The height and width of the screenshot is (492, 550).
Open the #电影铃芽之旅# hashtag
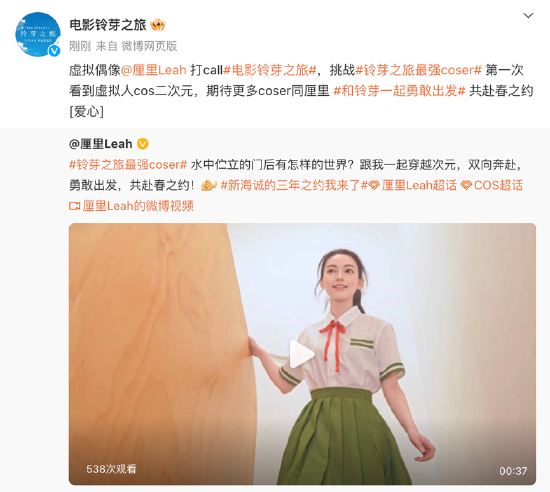(270, 70)
